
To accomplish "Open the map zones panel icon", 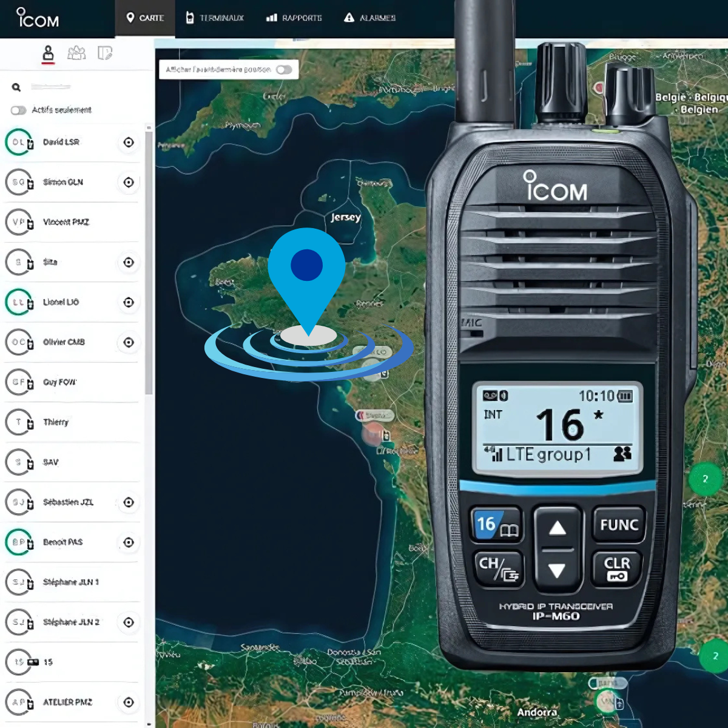I will (x=105, y=53).
